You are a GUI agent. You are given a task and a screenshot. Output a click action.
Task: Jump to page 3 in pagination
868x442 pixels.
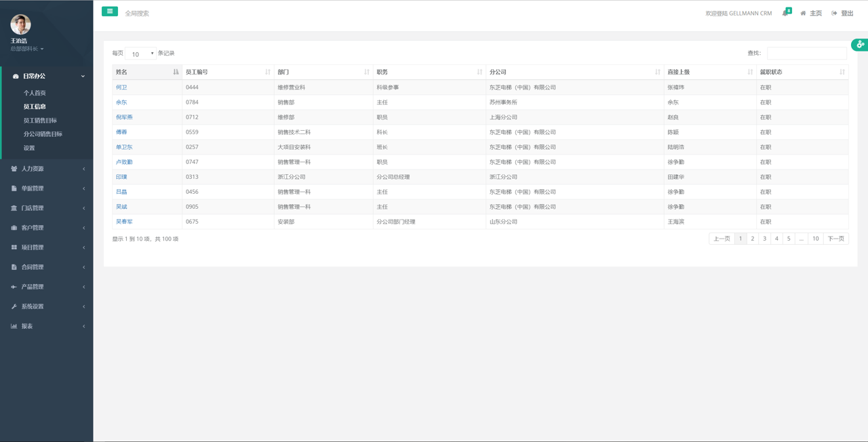coord(764,239)
